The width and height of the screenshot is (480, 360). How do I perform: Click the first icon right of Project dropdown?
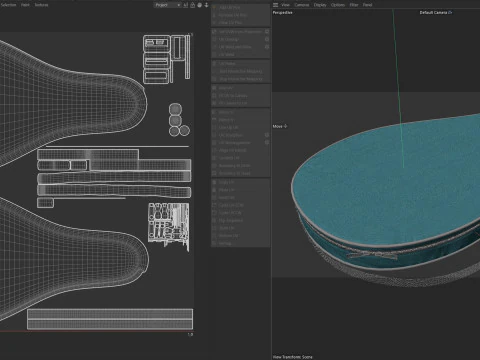click(x=186, y=5)
